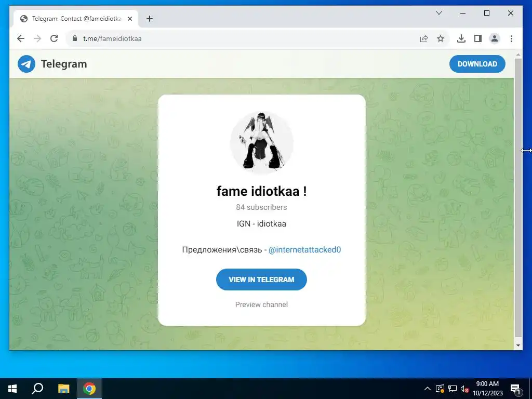Reload the Telegram page
This screenshot has height=399, width=532.
pos(54,38)
